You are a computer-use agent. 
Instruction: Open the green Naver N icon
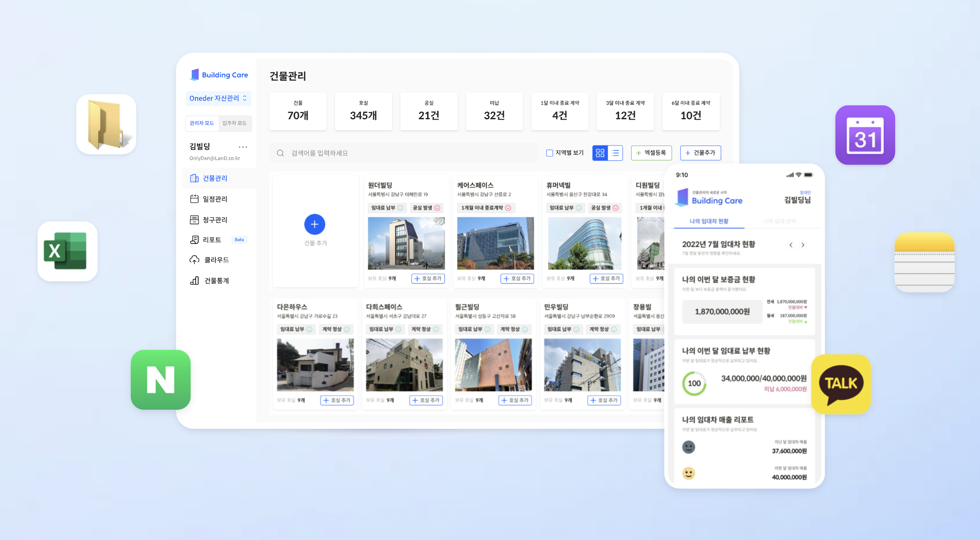coord(161,380)
